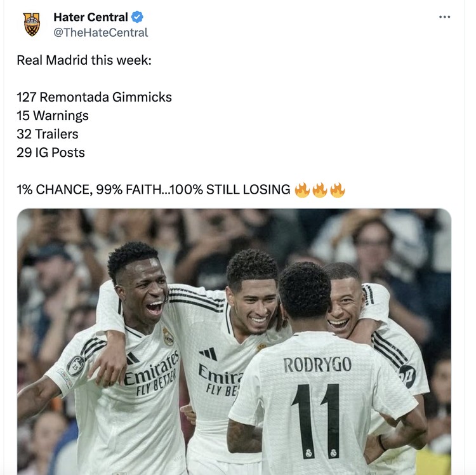Screen dimensions: 476x475
Task: Click the '29 IG Posts' line
Action: 51,152
